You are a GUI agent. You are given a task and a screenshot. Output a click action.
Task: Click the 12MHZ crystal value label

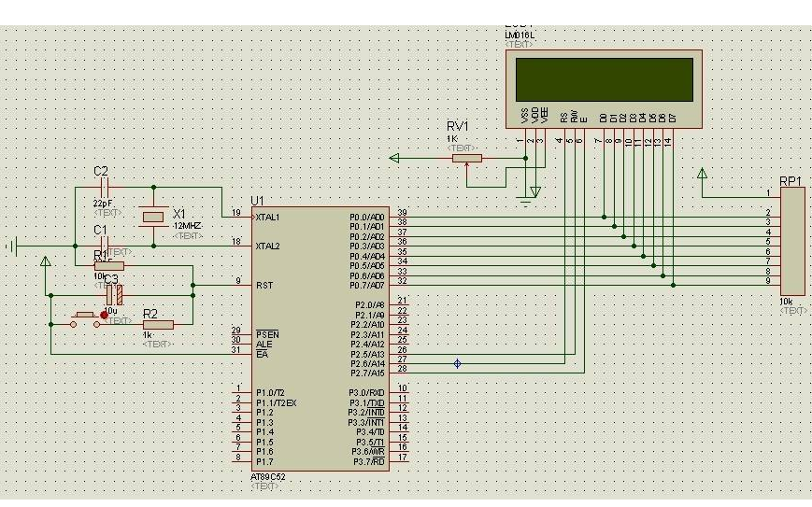188,226
